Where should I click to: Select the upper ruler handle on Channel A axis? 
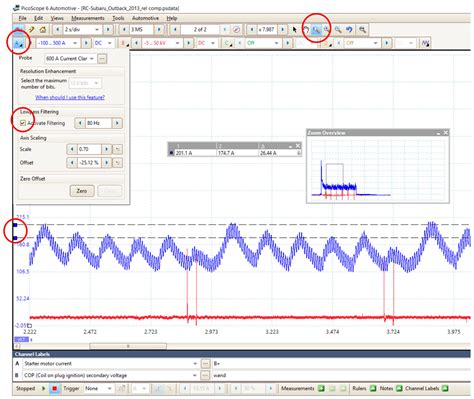(15, 225)
